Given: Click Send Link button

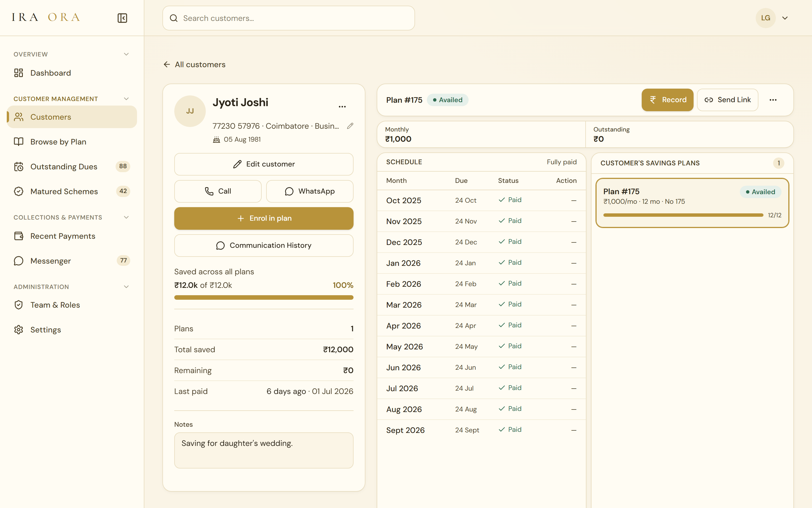Looking at the screenshot, I should click(727, 100).
